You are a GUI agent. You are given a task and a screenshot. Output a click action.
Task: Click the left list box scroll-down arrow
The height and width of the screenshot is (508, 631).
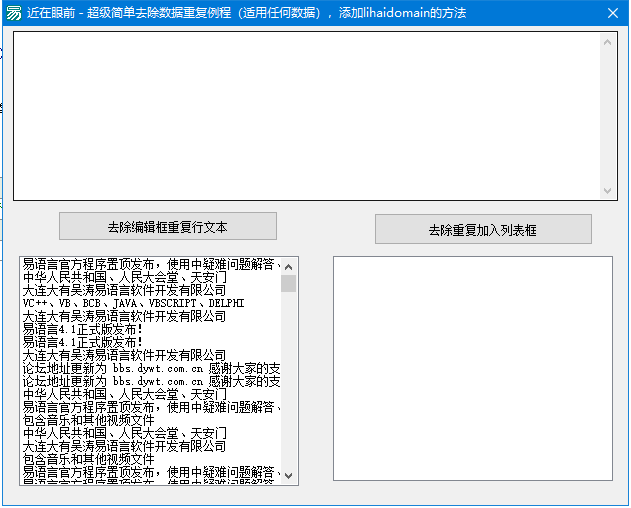[289, 475]
